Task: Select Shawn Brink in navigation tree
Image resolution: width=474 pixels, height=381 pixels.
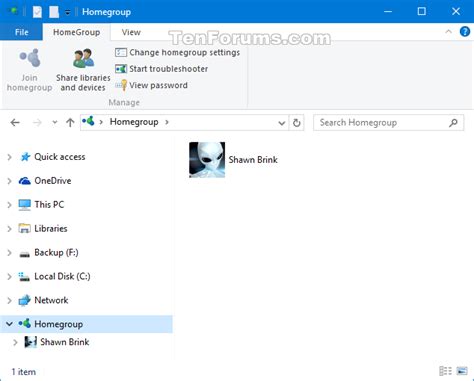Action: (x=65, y=342)
